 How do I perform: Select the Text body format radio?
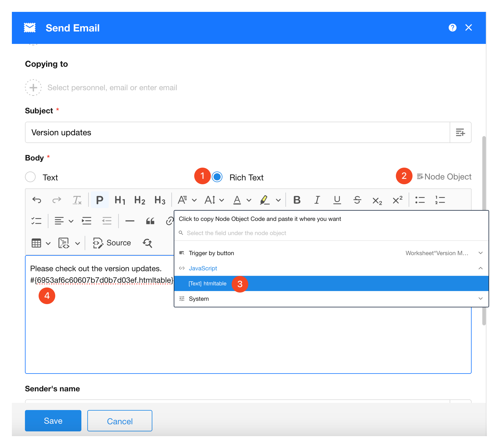[x=31, y=177]
